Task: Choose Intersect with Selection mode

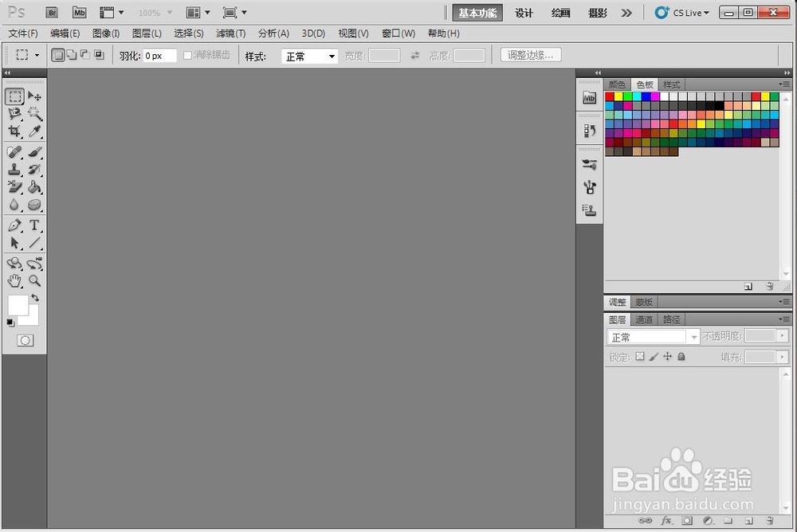Action: pos(99,55)
